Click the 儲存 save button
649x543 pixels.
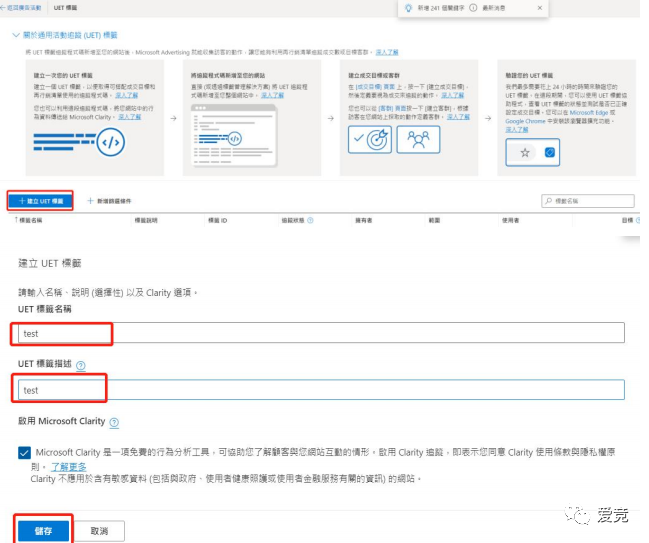point(43,531)
